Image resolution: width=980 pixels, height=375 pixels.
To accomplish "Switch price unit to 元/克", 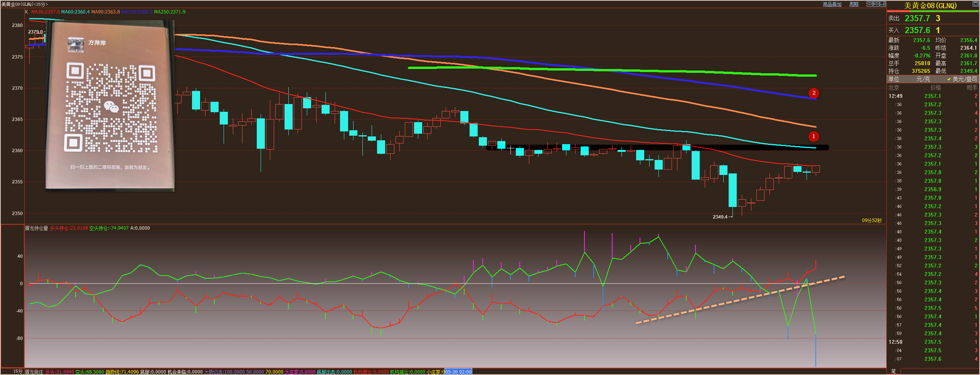I will pyautogui.click(x=923, y=79).
